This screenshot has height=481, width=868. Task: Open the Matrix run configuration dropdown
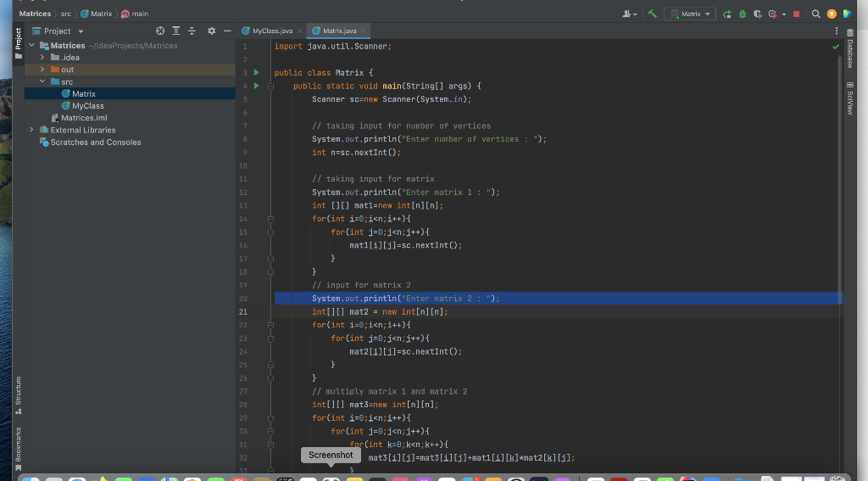689,14
